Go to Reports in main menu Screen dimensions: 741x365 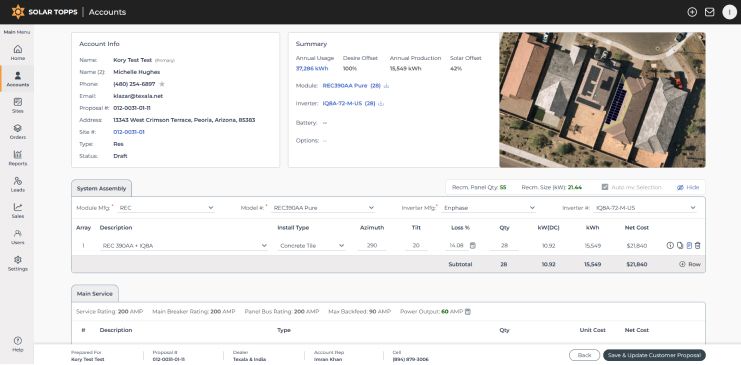tap(17, 158)
